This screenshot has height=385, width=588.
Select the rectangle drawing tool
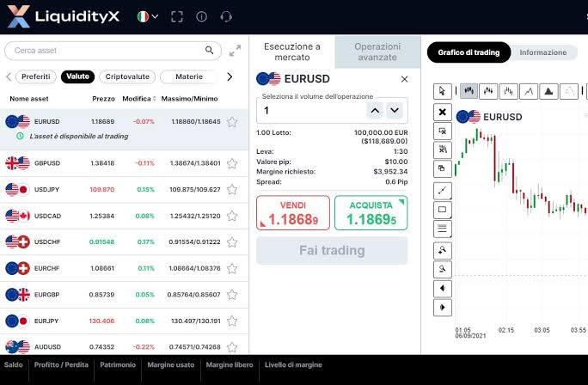click(443, 210)
